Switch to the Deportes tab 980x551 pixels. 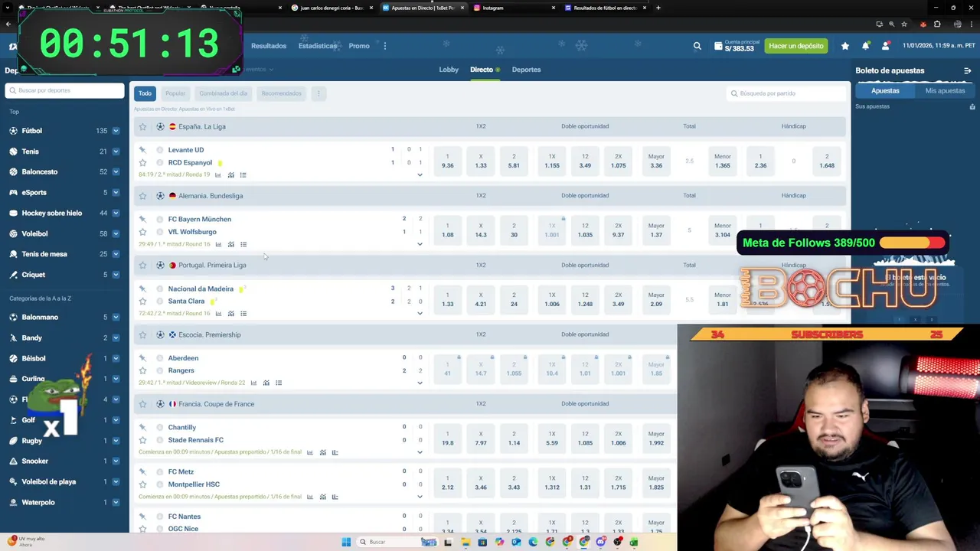point(526,70)
